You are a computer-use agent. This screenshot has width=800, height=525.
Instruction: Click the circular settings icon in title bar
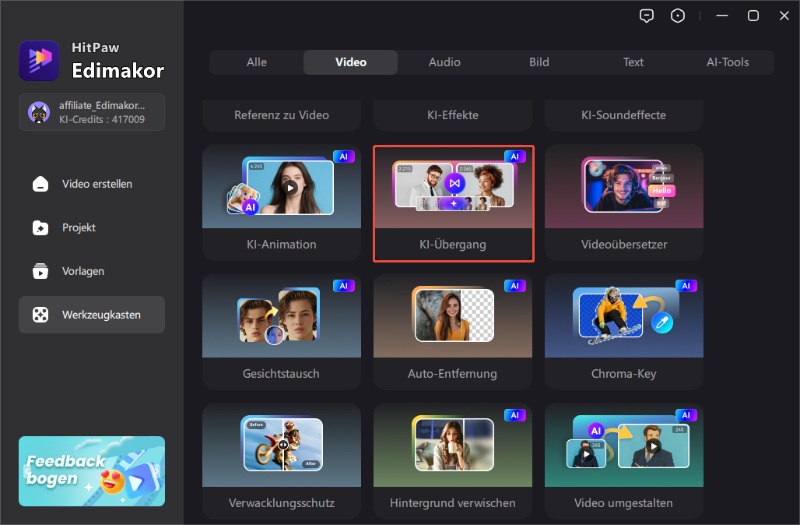click(x=678, y=16)
